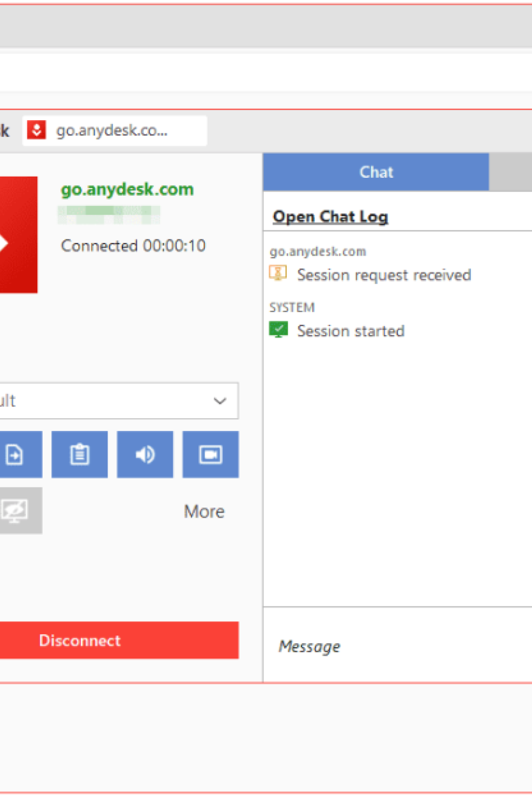The width and height of the screenshot is (532, 798).
Task: Open the grey tab beside Chat
Action: [x=511, y=172]
